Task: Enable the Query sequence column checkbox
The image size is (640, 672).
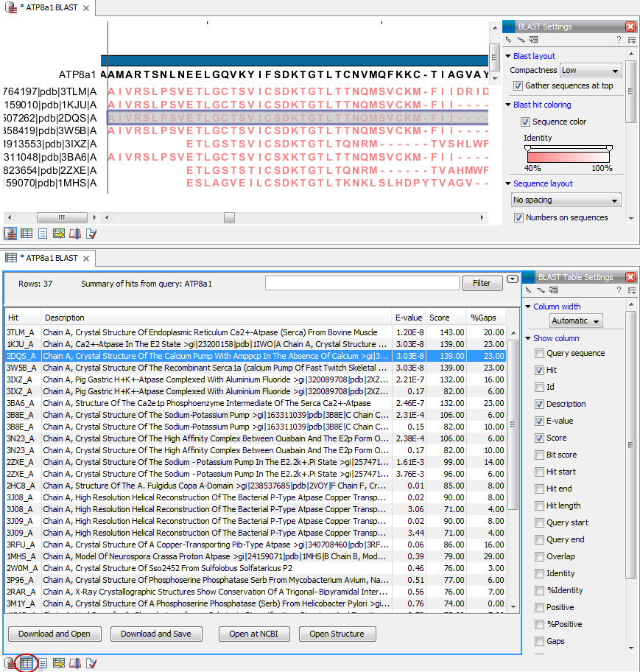Action: coord(538,352)
